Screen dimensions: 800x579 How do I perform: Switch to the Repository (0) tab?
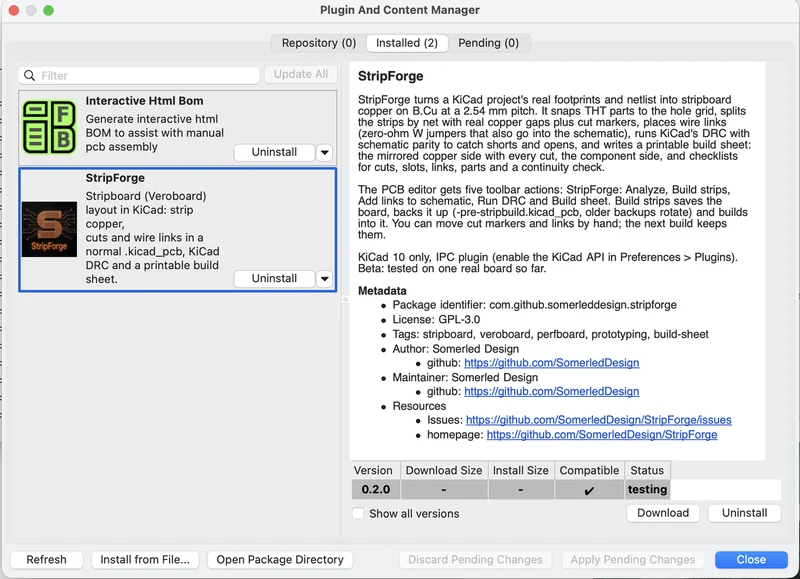point(319,43)
